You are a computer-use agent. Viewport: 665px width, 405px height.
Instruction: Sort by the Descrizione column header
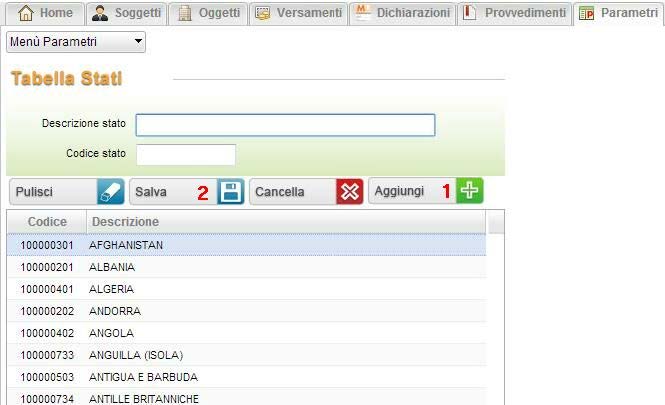tap(286, 222)
